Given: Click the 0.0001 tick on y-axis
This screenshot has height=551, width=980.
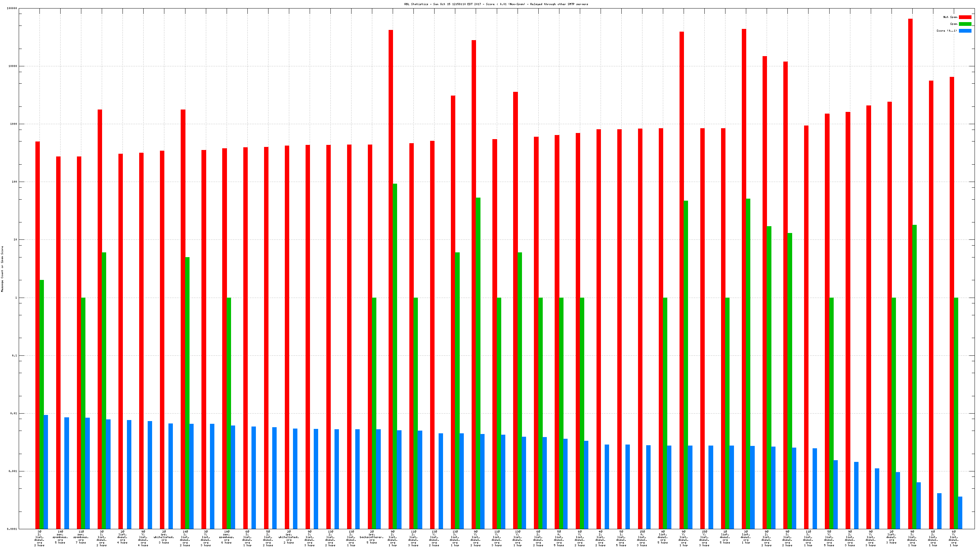Looking at the screenshot, I should tap(12, 529).
